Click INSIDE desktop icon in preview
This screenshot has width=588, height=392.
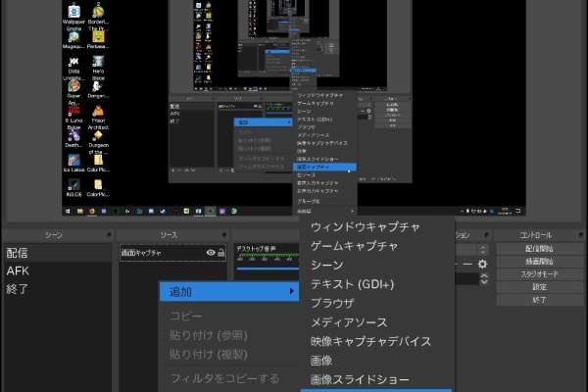point(73,188)
